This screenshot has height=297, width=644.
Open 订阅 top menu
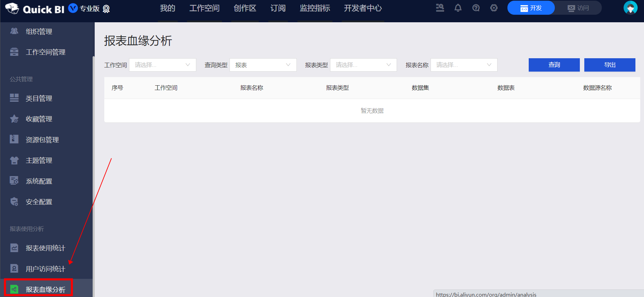(278, 8)
